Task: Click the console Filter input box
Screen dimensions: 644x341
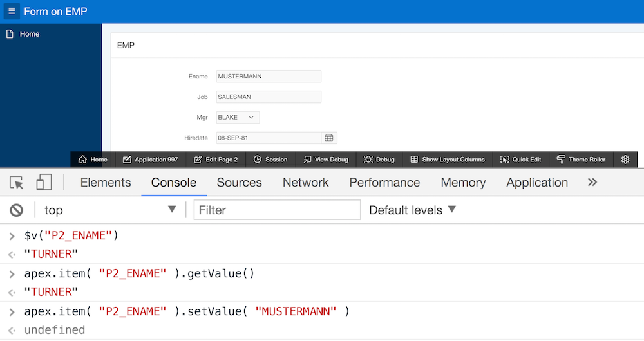Action: [x=277, y=210]
